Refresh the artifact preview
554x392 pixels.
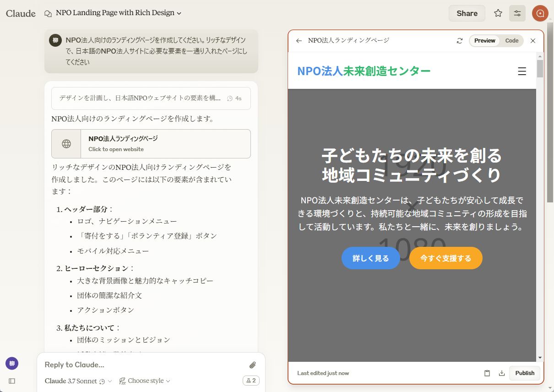coord(460,41)
